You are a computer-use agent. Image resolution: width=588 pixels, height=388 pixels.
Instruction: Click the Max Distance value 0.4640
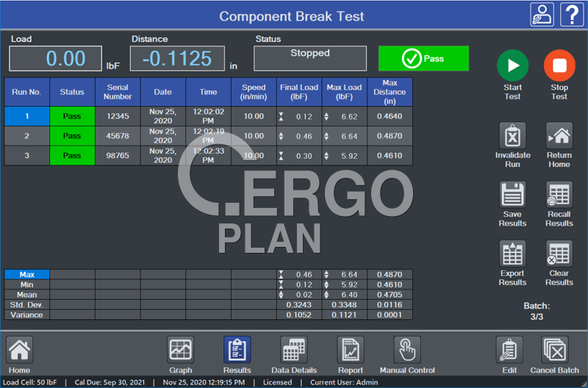tap(390, 116)
